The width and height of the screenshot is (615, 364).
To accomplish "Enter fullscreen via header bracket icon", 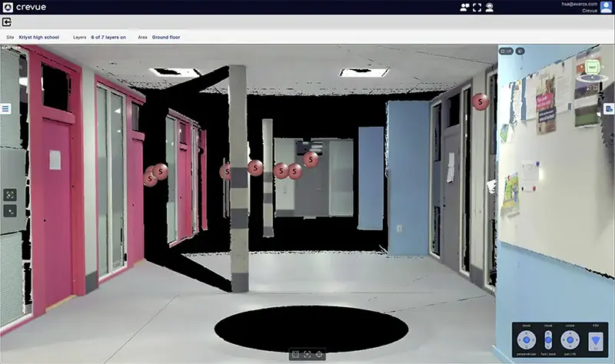I will [477, 8].
